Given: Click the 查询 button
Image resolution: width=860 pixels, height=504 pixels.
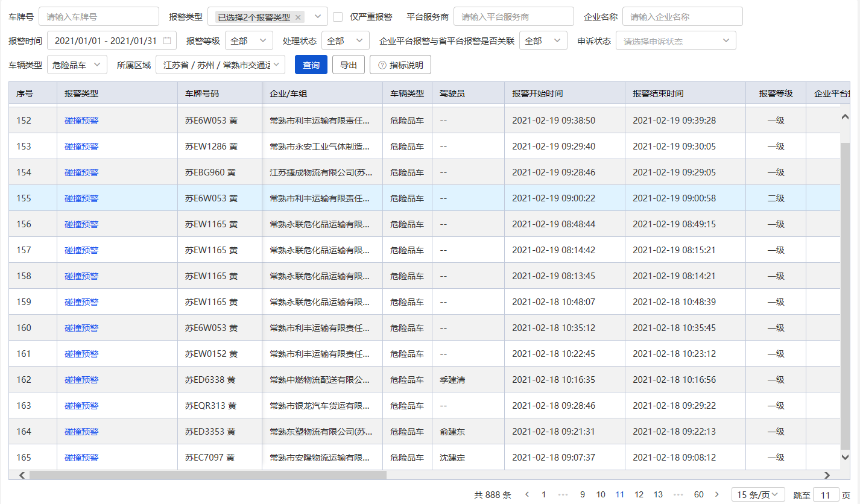Looking at the screenshot, I should 311,65.
